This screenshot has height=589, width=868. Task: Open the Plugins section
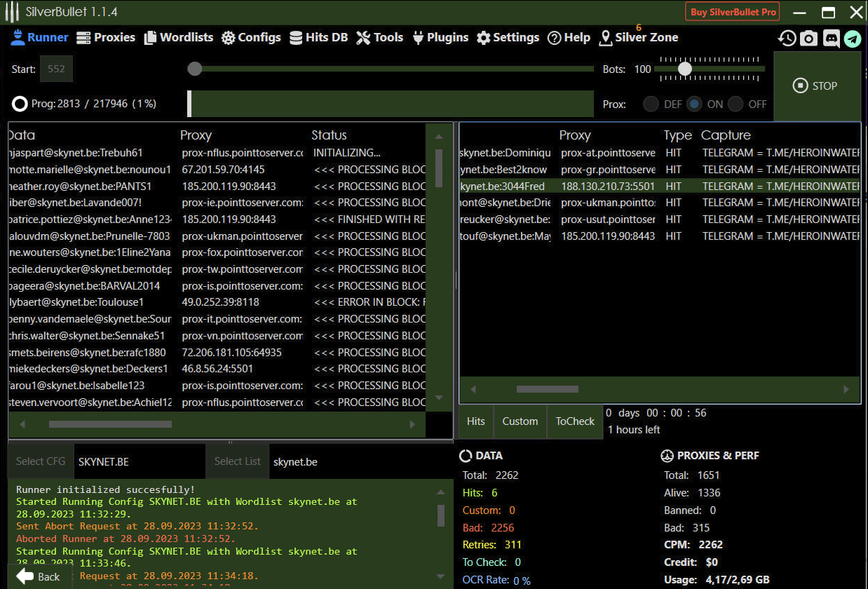click(x=440, y=37)
